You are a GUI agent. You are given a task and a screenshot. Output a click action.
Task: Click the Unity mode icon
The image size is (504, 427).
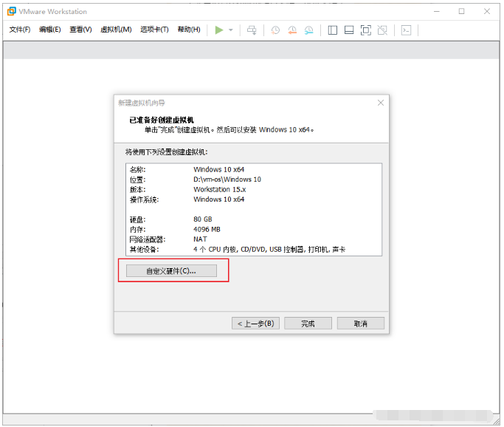pyautogui.click(x=382, y=30)
